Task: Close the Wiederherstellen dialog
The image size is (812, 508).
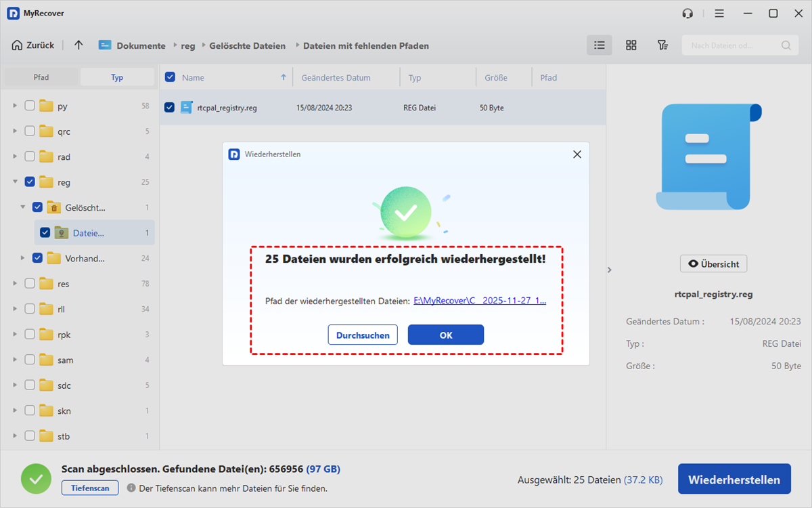Action: click(x=577, y=154)
